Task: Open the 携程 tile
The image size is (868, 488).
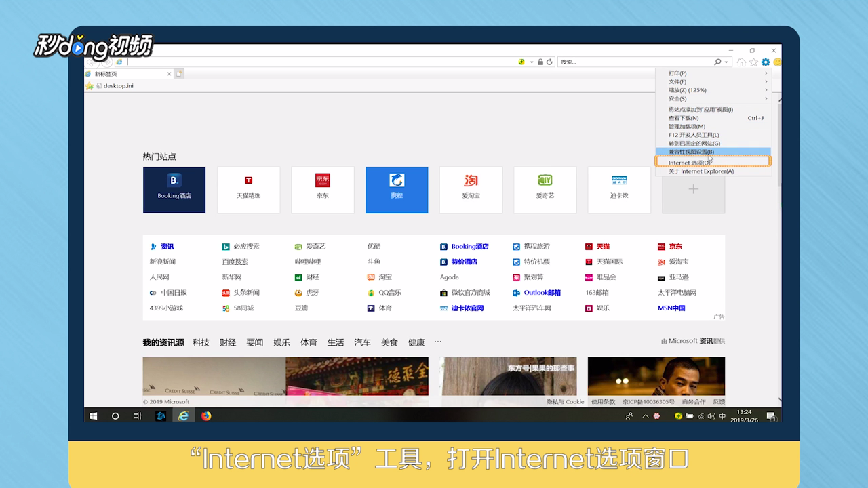Action: click(397, 190)
